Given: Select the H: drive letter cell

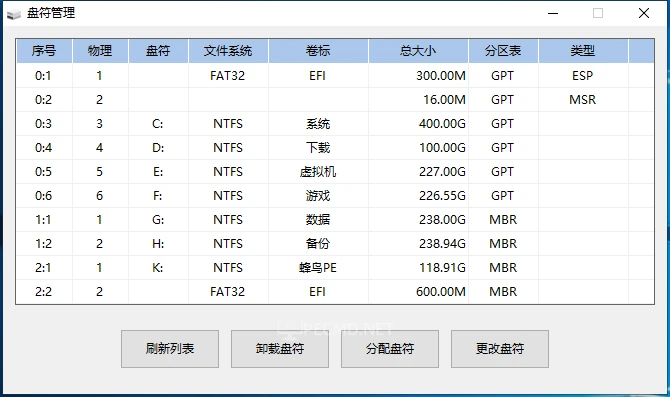Looking at the screenshot, I should coord(158,244).
